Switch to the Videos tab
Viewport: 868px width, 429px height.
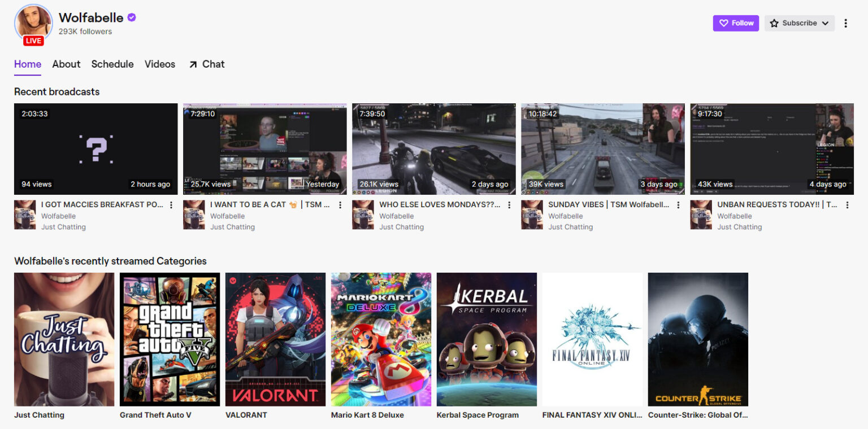click(159, 64)
